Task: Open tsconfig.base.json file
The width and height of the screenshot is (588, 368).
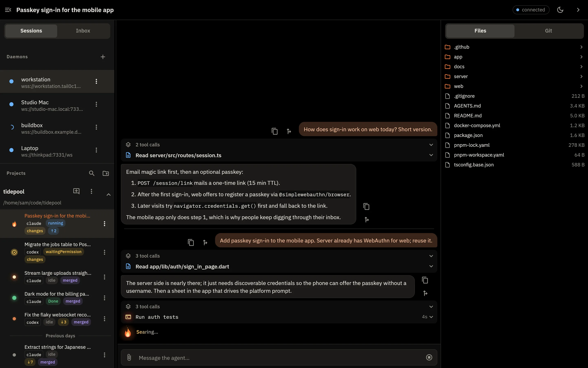Action: coord(514,165)
